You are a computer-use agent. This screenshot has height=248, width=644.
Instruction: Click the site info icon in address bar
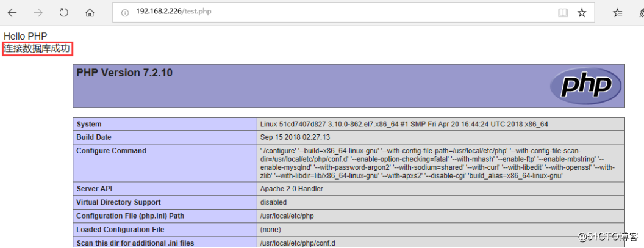click(125, 13)
